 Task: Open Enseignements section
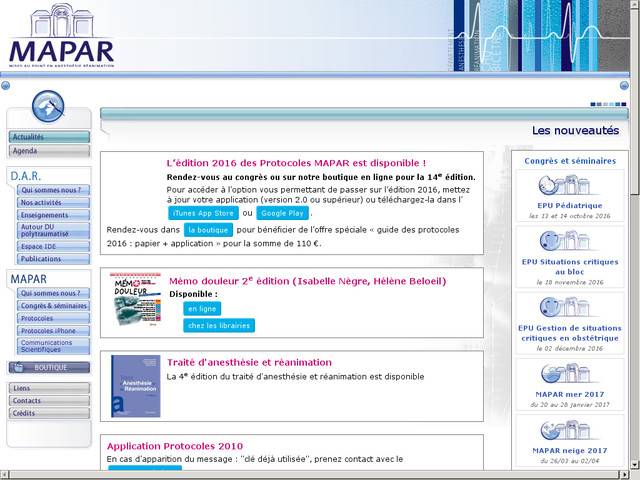(53, 215)
